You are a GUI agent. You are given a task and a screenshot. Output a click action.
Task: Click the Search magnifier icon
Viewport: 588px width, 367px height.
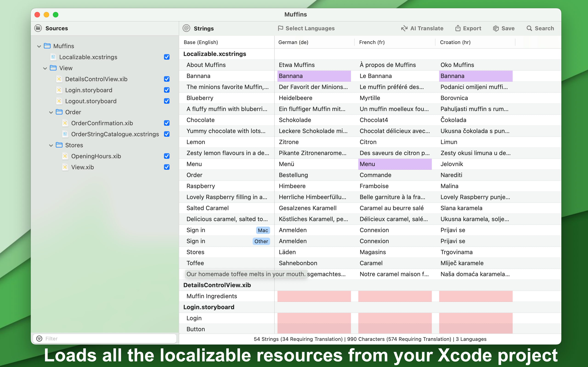(529, 28)
